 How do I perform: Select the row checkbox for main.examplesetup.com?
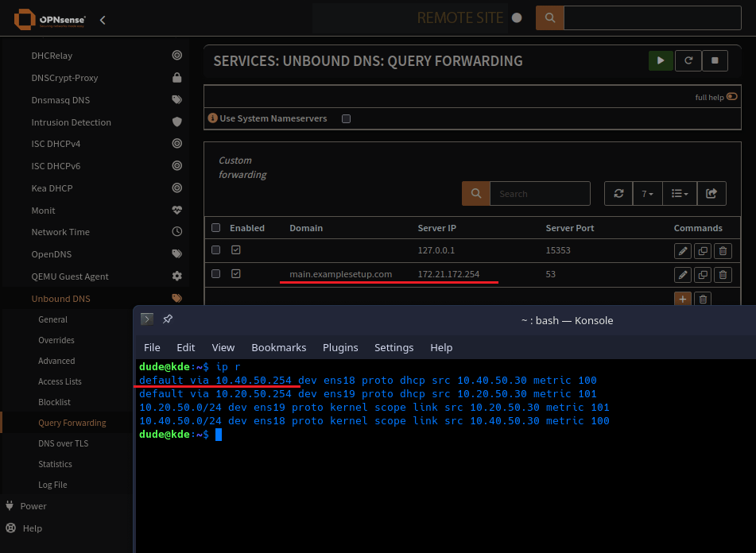[x=216, y=273]
